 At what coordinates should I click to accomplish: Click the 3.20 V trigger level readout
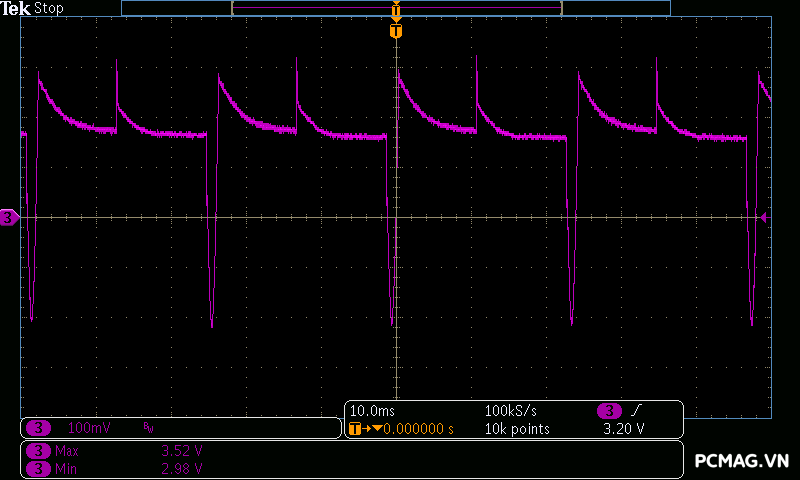pos(624,429)
